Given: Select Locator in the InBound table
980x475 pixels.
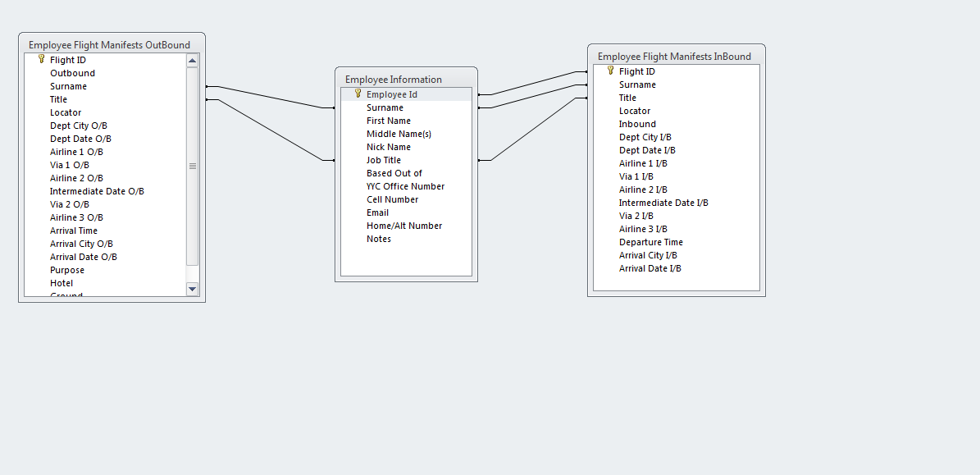Looking at the screenshot, I should (635, 111).
